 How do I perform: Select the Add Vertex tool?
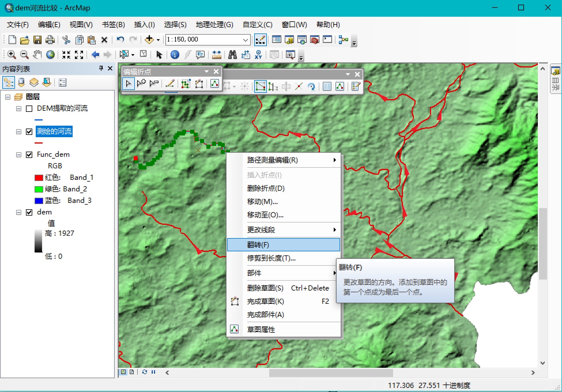(142, 84)
